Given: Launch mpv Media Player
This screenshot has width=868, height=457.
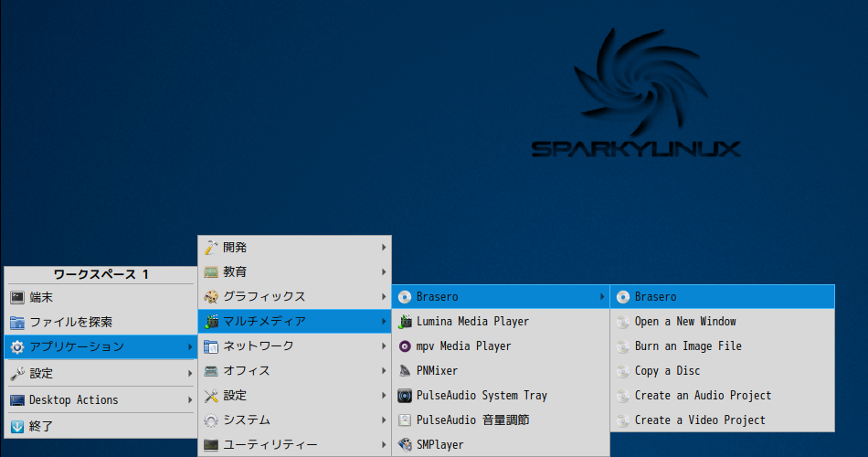Looking at the screenshot, I should (501, 346).
